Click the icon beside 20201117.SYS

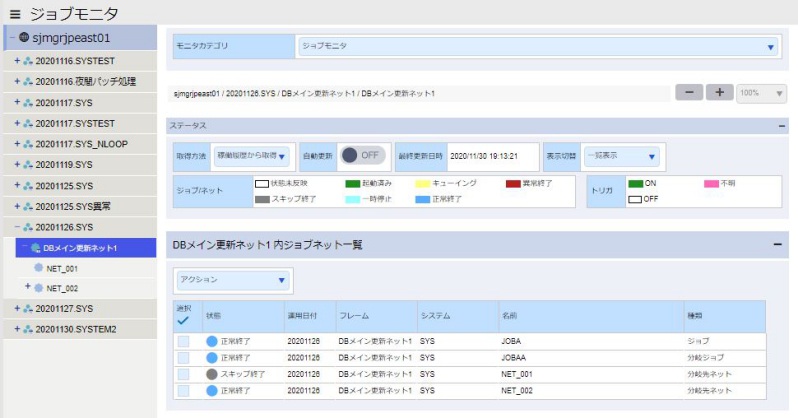(28, 103)
